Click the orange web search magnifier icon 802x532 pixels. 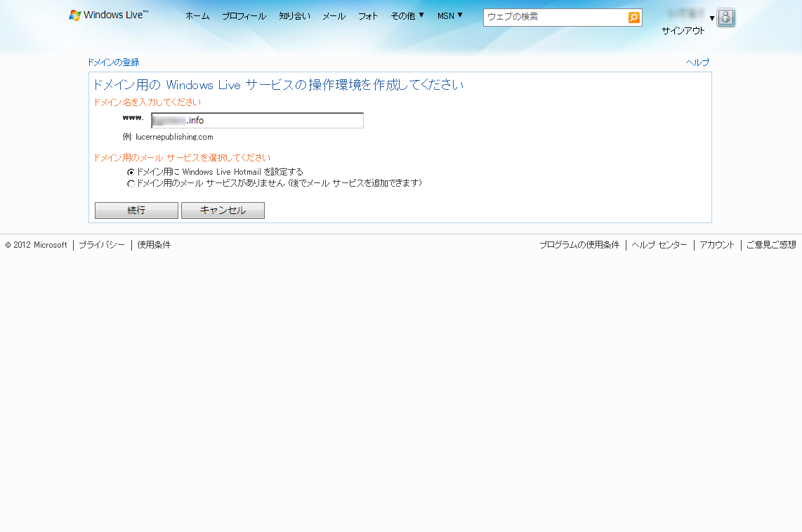[633, 18]
